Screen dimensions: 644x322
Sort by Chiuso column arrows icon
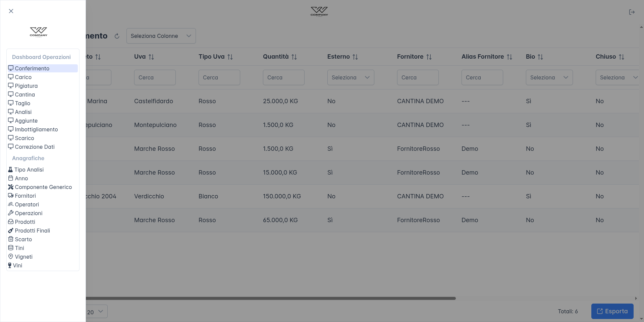(622, 57)
